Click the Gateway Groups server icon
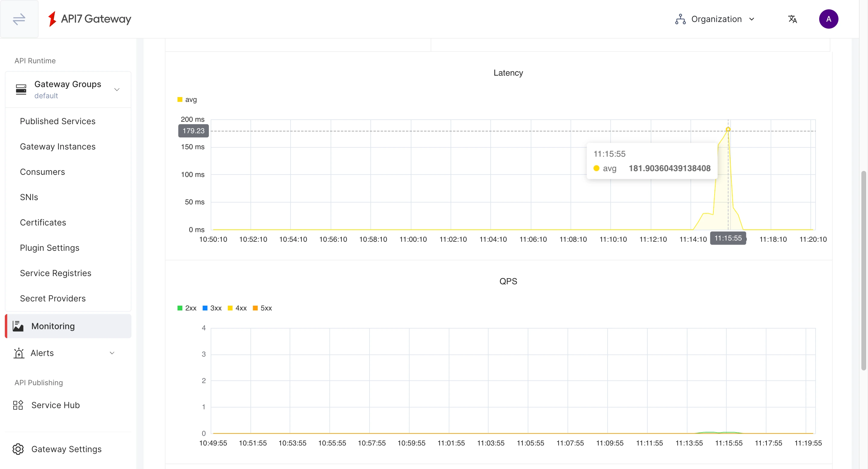This screenshot has width=868, height=469. coord(21,89)
